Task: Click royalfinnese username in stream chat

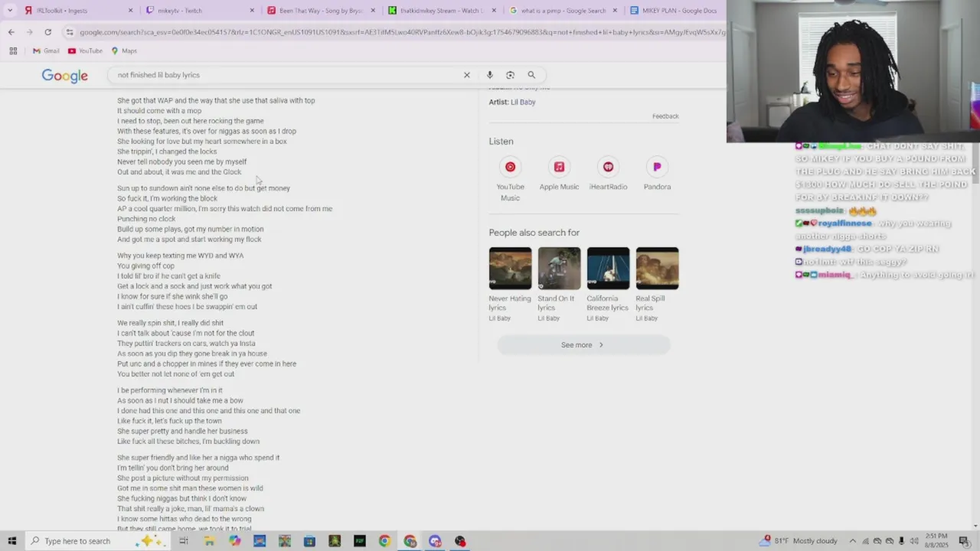Action: [x=844, y=223]
